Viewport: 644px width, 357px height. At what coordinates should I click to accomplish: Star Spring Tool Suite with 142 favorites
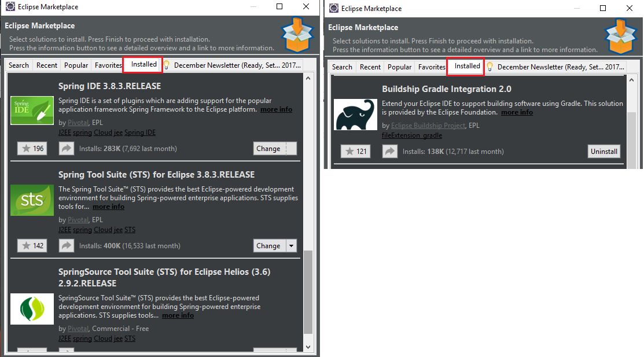[x=32, y=246]
